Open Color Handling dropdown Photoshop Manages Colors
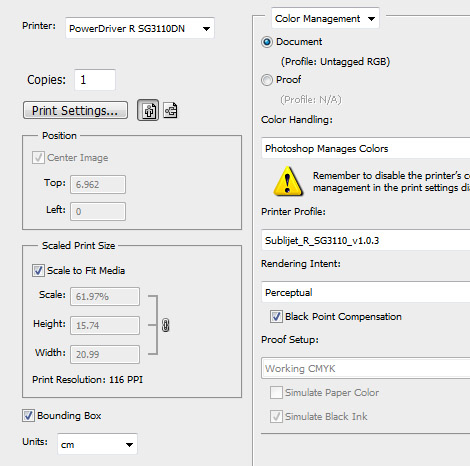Screen dimensions: 470x466 (366, 148)
